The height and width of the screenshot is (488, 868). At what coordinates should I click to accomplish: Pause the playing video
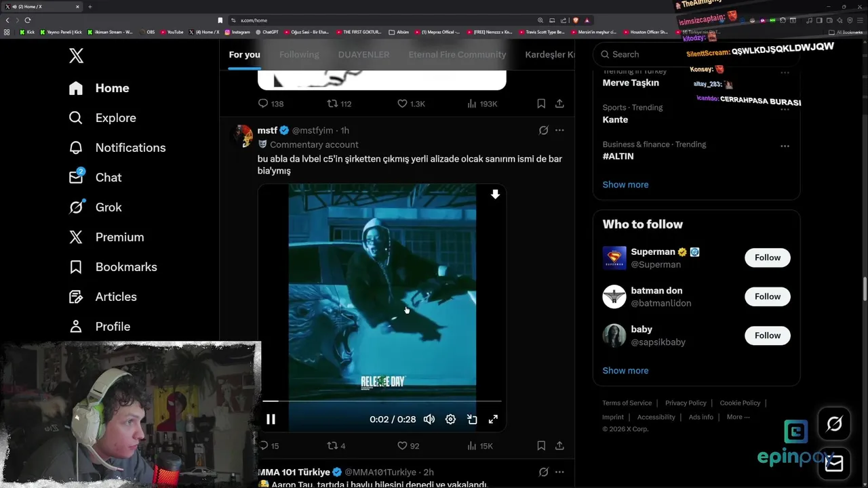point(271,420)
